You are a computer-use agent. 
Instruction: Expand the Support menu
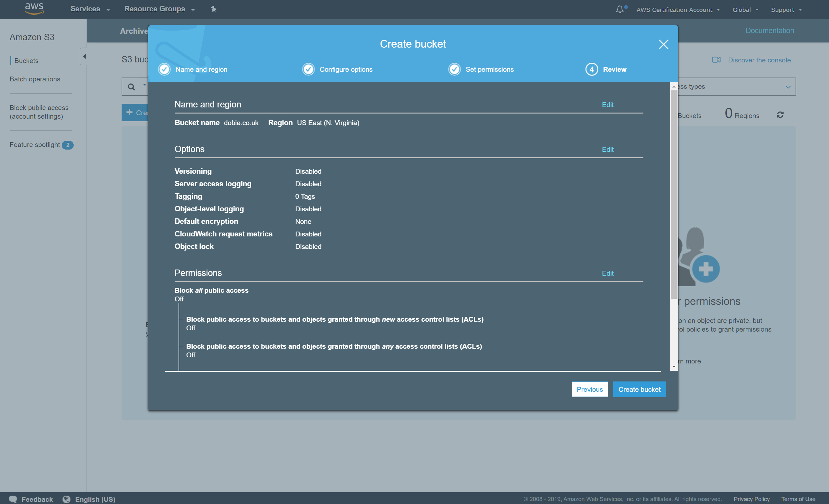[786, 10]
